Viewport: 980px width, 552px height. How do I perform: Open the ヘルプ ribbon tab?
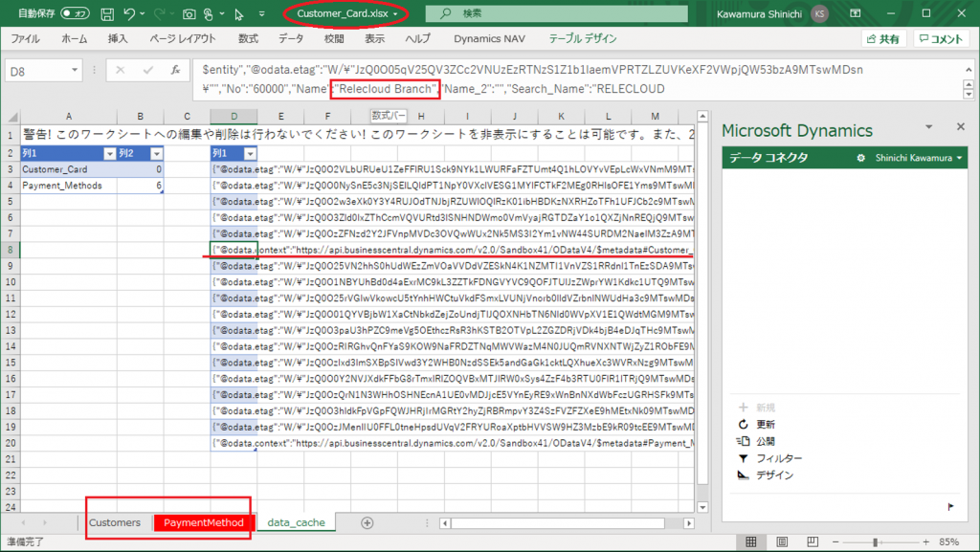coord(417,38)
